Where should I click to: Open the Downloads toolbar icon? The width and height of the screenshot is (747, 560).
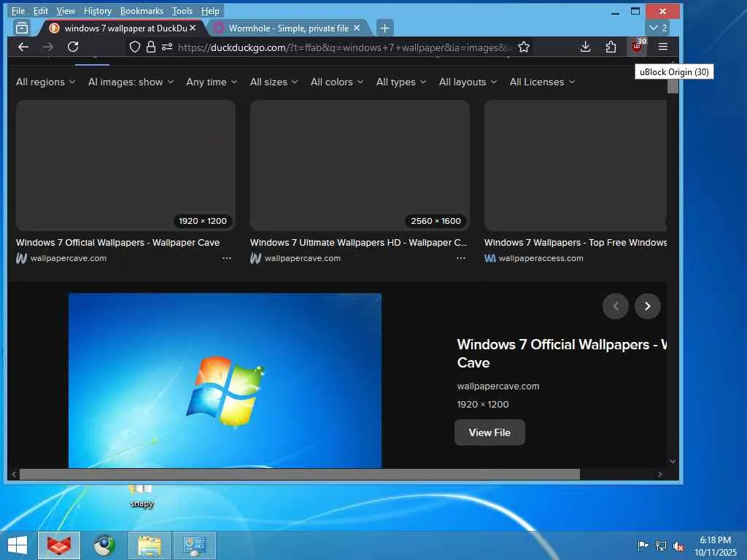[x=586, y=47]
